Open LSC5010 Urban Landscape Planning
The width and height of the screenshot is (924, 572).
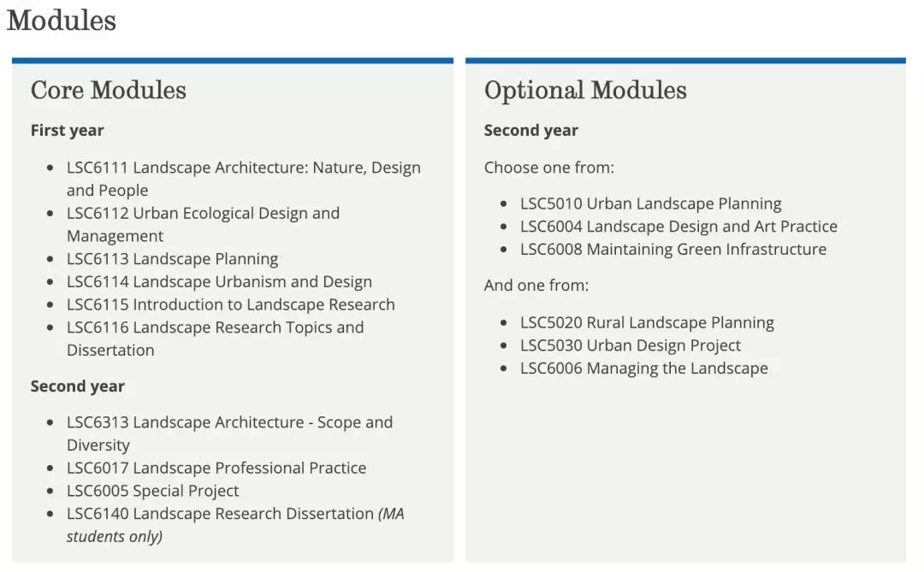pyautogui.click(x=650, y=204)
